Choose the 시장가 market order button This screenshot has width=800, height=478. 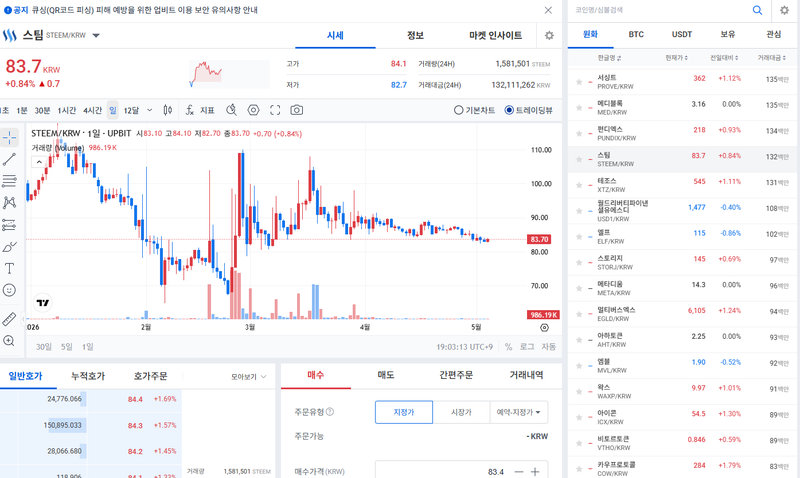coord(461,412)
